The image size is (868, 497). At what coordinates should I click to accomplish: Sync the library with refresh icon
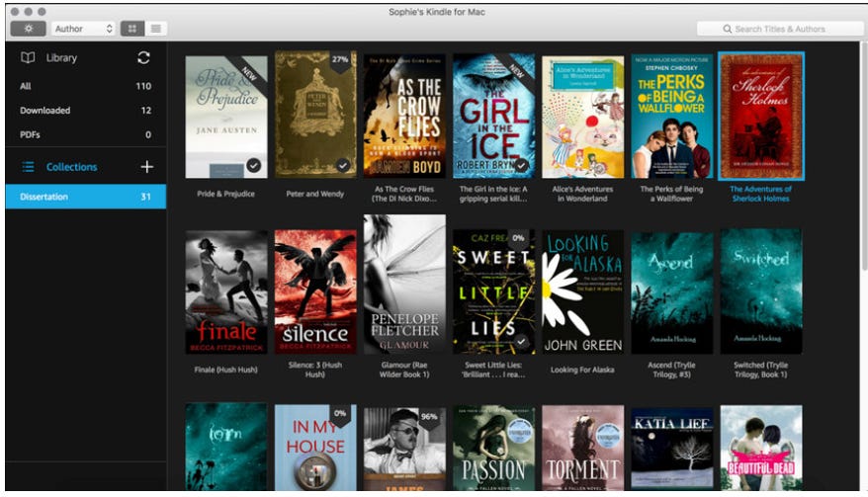pos(143,57)
